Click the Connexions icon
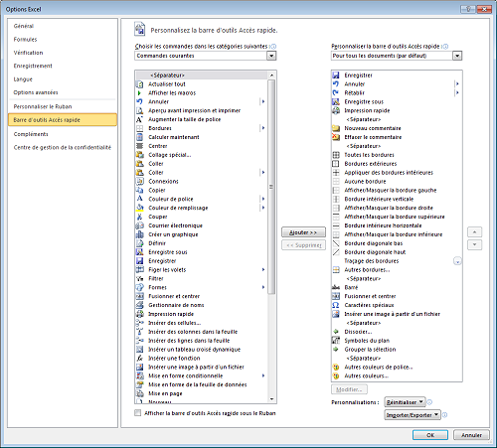Screen dimensions: 497x448 [140, 182]
